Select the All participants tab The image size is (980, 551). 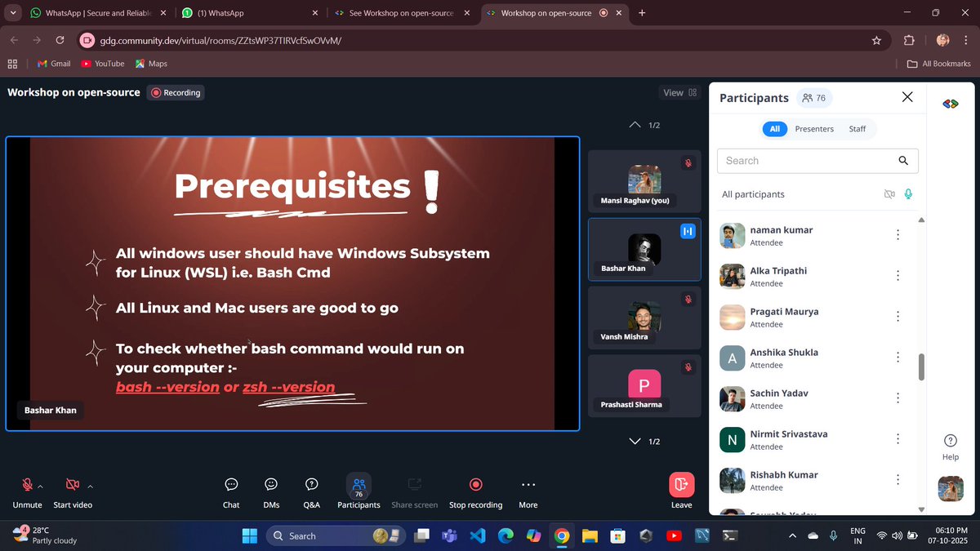coord(774,129)
